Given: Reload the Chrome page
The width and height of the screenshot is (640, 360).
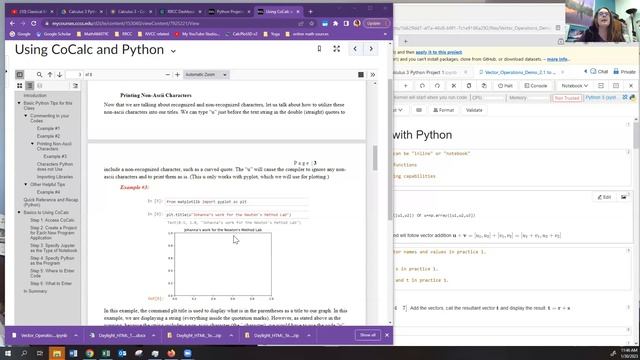Looking at the screenshot, I should point(34,24).
